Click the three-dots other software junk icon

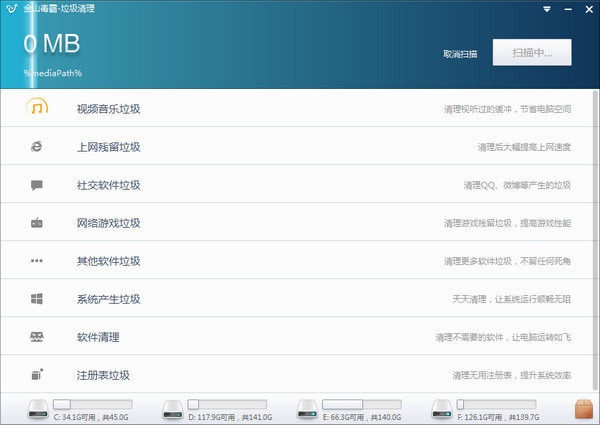click(x=37, y=261)
